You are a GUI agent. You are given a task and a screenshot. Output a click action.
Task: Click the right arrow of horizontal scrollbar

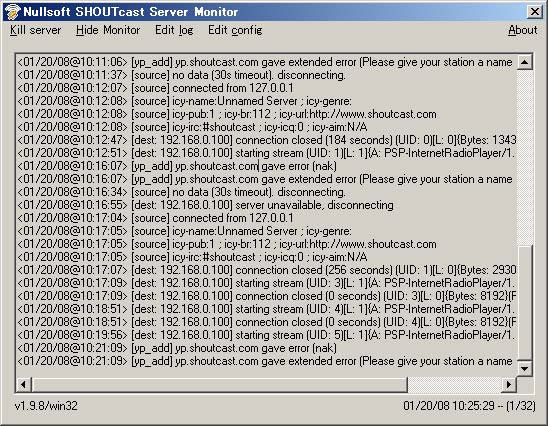tap(509, 384)
